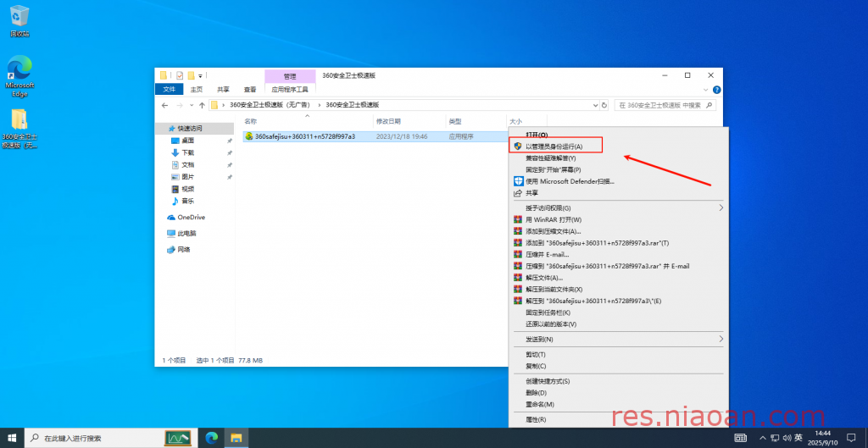Open the 360安全卫士极速版 desktop folder

pyautogui.click(x=19, y=129)
